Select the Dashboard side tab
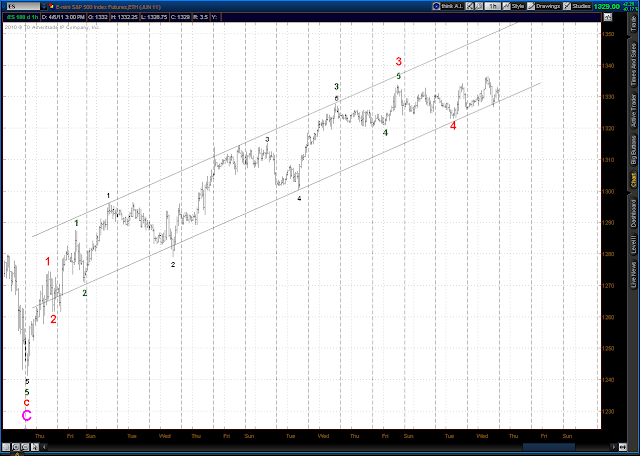This screenshot has width=640, height=456. [x=633, y=214]
